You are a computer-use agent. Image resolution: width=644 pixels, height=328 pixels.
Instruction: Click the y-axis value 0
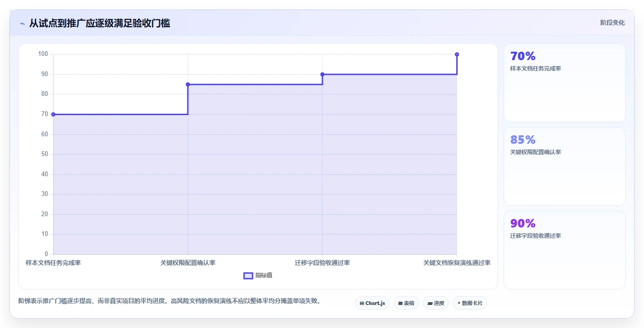[x=46, y=254]
